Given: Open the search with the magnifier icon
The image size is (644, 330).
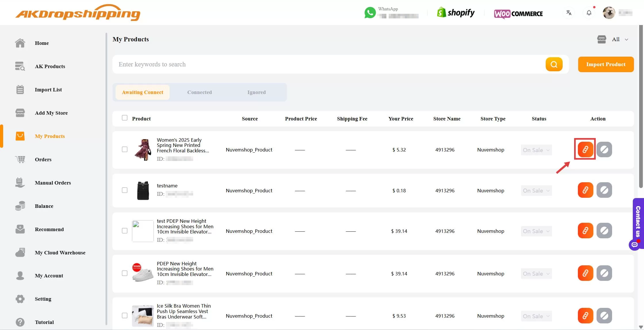Looking at the screenshot, I should tap(554, 64).
